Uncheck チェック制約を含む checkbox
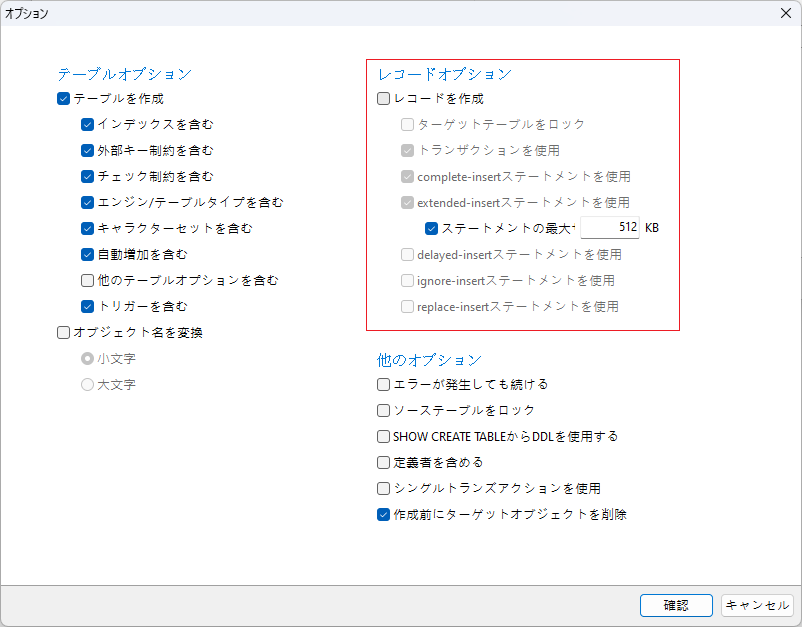Image resolution: width=802 pixels, height=627 pixels. [x=88, y=177]
